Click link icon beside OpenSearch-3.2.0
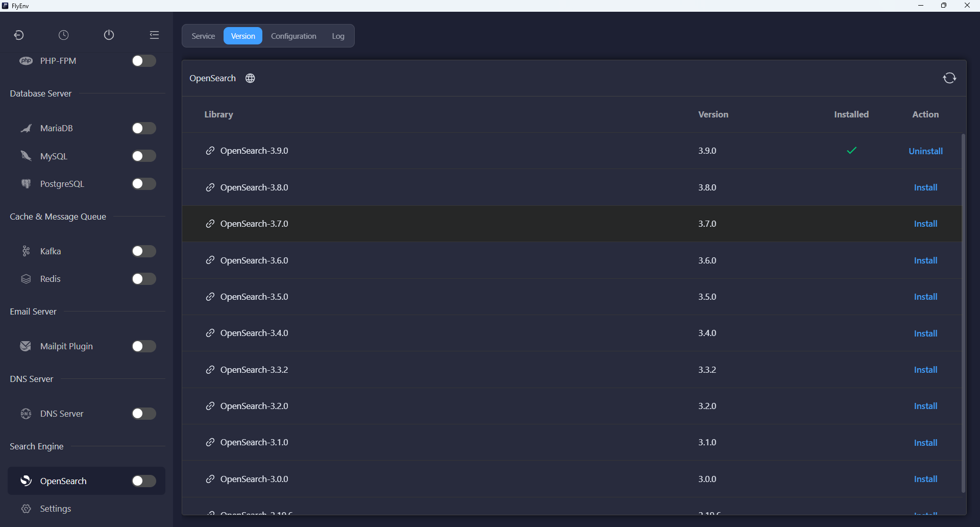The width and height of the screenshot is (980, 527). coord(210,406)
